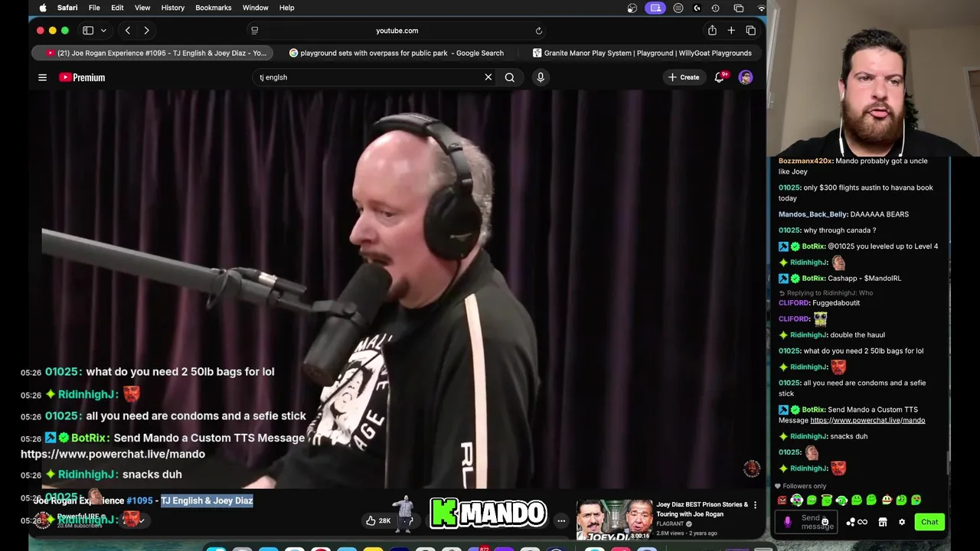Click chat message 'double the hauul'
The width and height of the screenshot is (980, 551).
click(857, 334)
